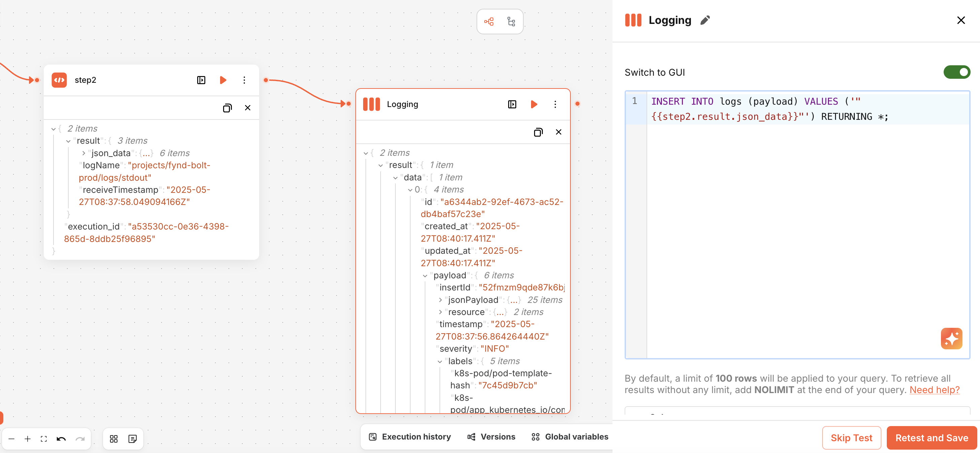
Task: Close the Logging configuration panel
Action: click(x=961, y=20)
